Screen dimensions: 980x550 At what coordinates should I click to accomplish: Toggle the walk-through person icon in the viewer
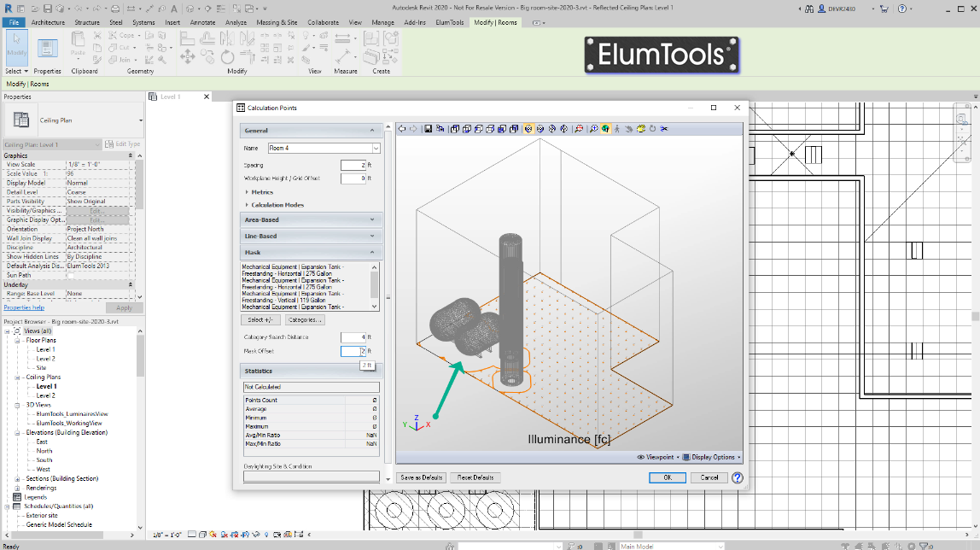pyautogui.click(x=617, y=128)
